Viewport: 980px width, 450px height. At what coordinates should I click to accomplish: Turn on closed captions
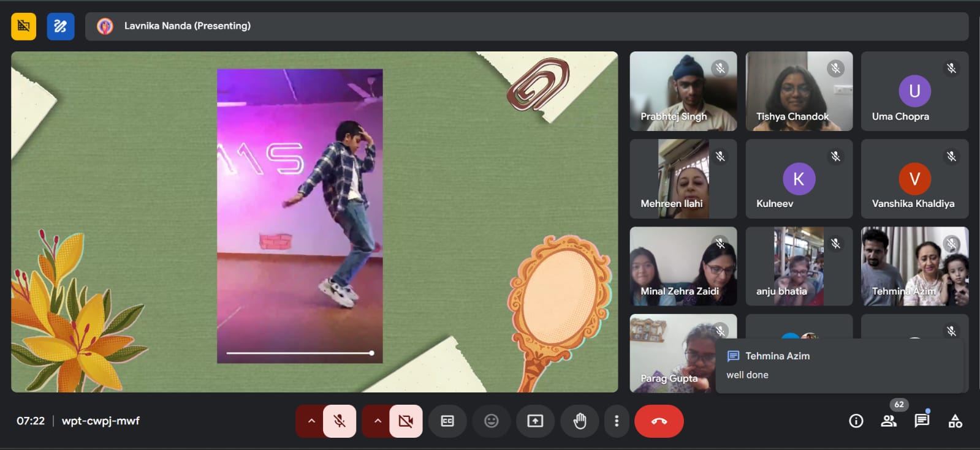447,421
